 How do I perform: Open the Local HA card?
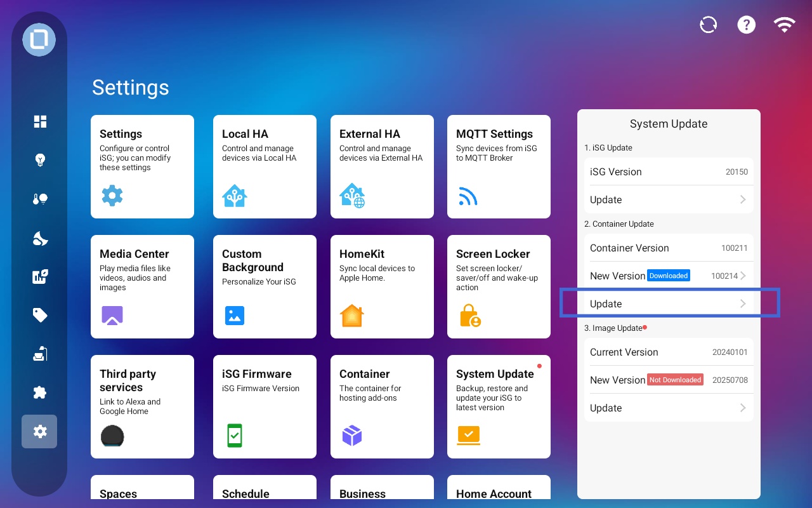click(265, 166)
